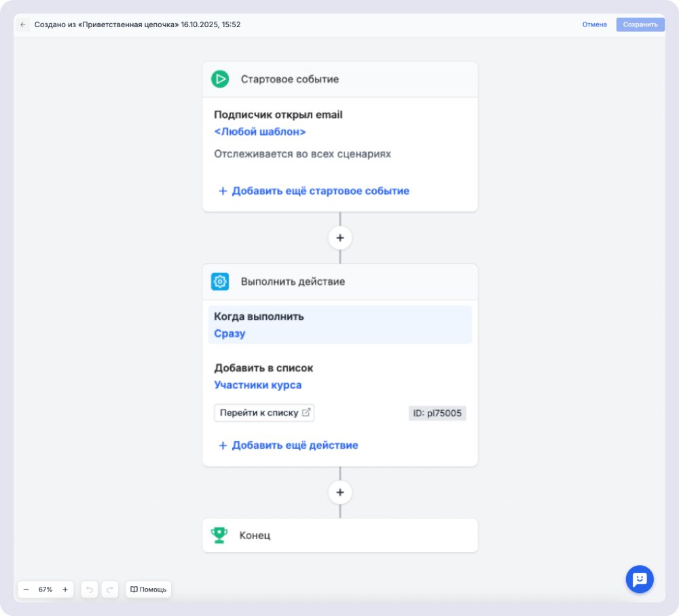This screenshot has height=616, width=679.
Task: Change the Сразу execution time
Action: (230, 333)
